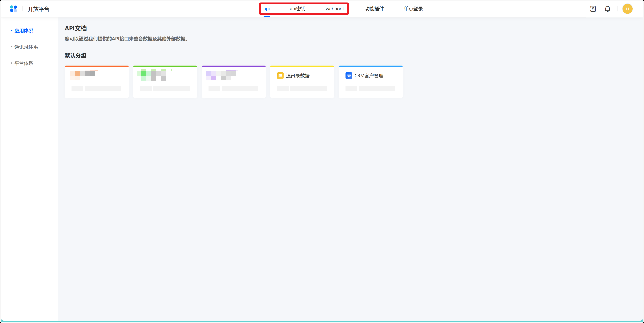644x323 pixels.
Task: Click the user avatar H
Action: pyautogui.click(x=627, y=9)
